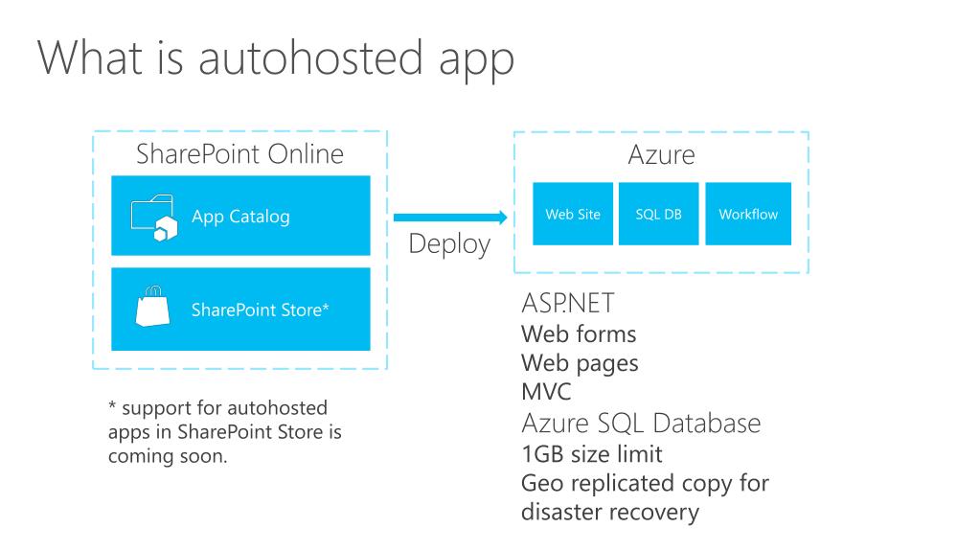Image resolution: width=980 pixels, height=551 pixels.
Task: Click the slide title 'What is autohosted app'
Action: pyautogui.click(x=276, y=58)
